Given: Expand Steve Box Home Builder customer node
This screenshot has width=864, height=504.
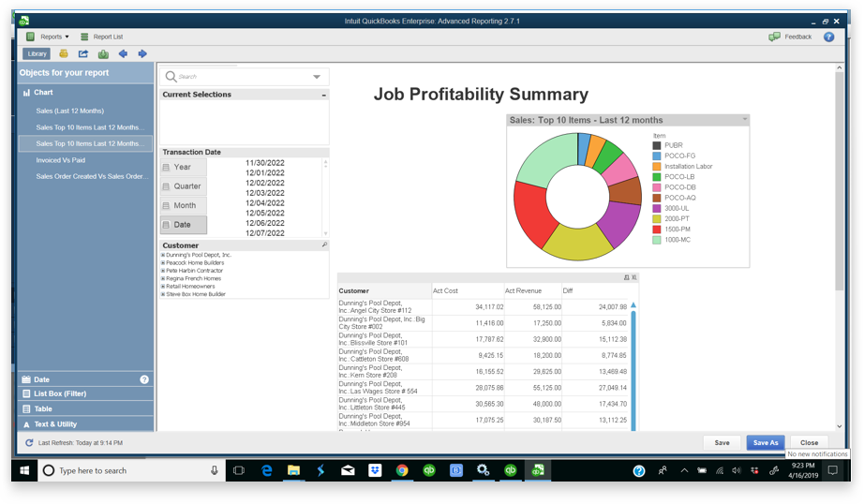Looking at the screenshot, I should (163, 294).
